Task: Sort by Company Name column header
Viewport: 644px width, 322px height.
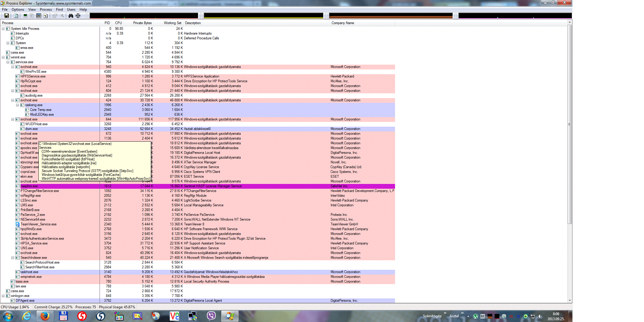Action: pyautogui.click(x=343, y=23)
